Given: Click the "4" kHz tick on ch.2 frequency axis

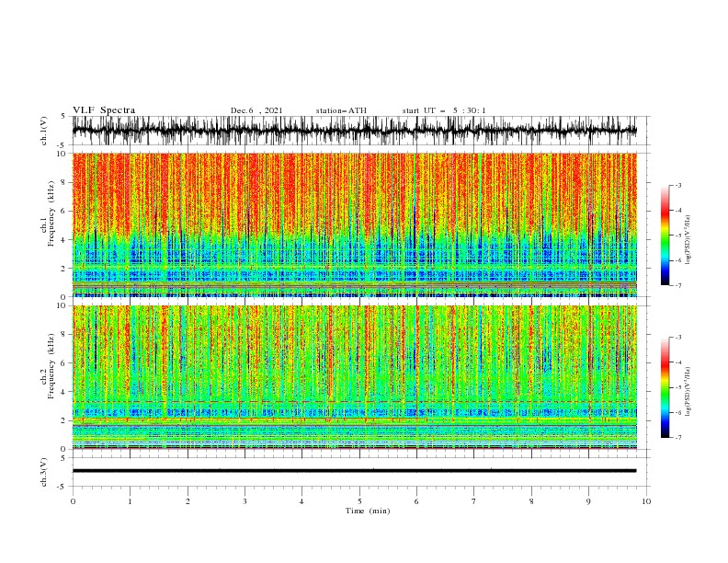Looking at the screenshot, I should click(x=63, y=392).
